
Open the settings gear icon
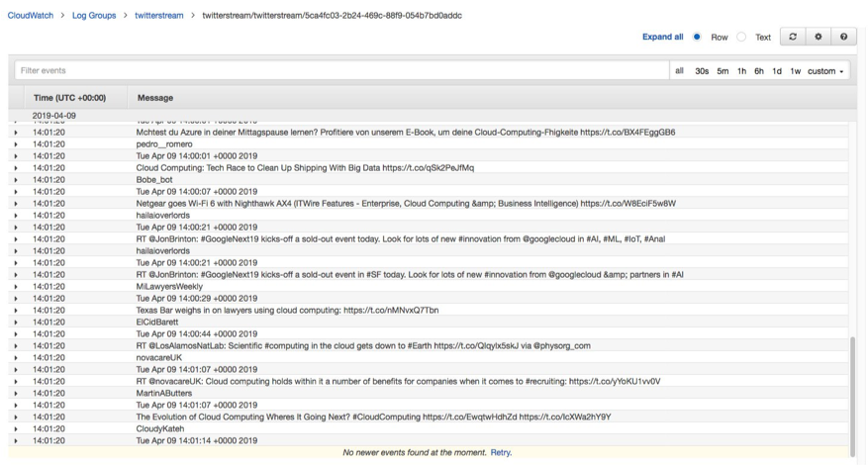(819, 37)
